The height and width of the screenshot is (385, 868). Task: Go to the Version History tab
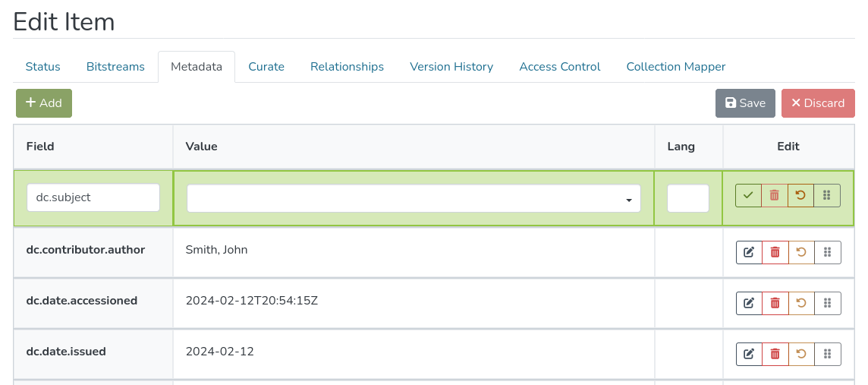coord(451,67)
